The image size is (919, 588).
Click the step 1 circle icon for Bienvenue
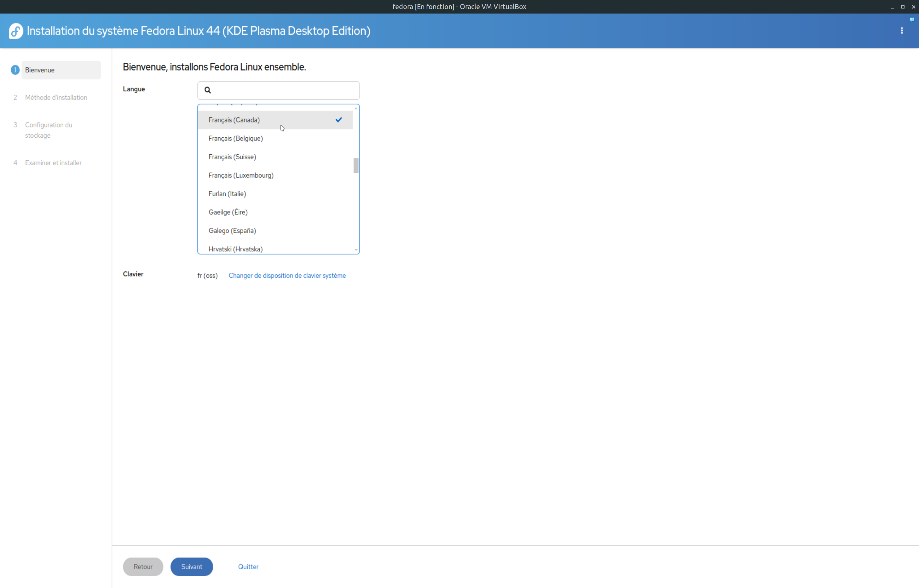[x=15, y=70]
